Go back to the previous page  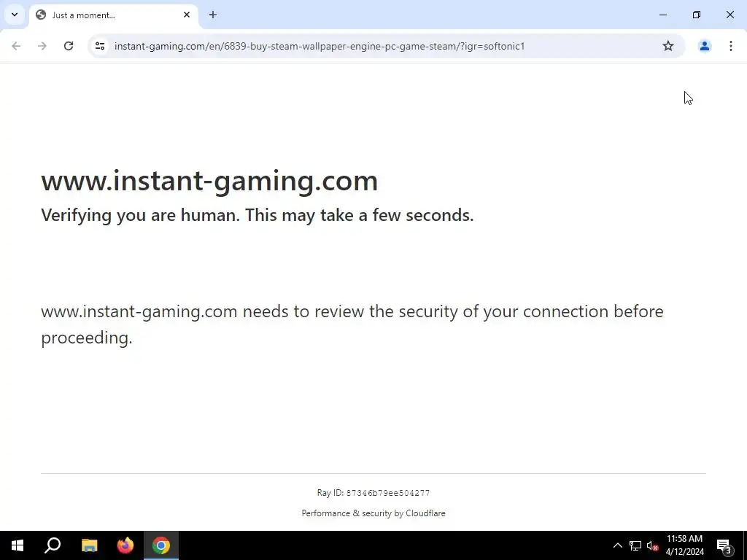coord(16,46)
